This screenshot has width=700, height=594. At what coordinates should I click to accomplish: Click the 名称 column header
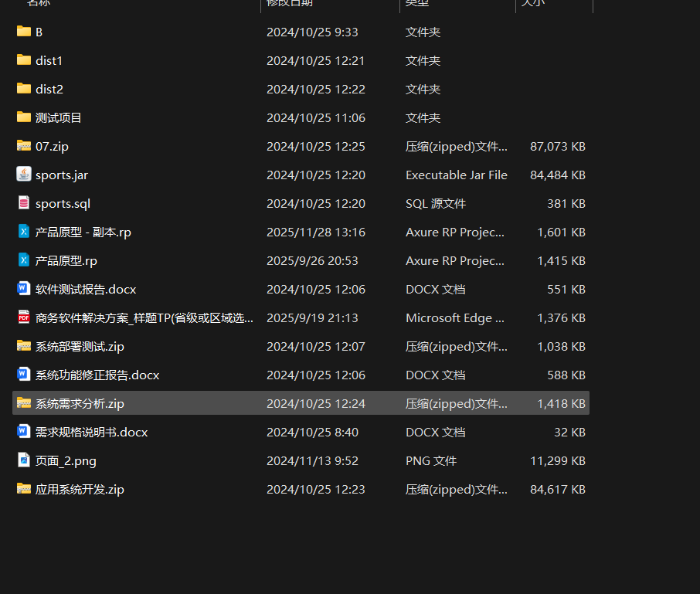[39, 3]
